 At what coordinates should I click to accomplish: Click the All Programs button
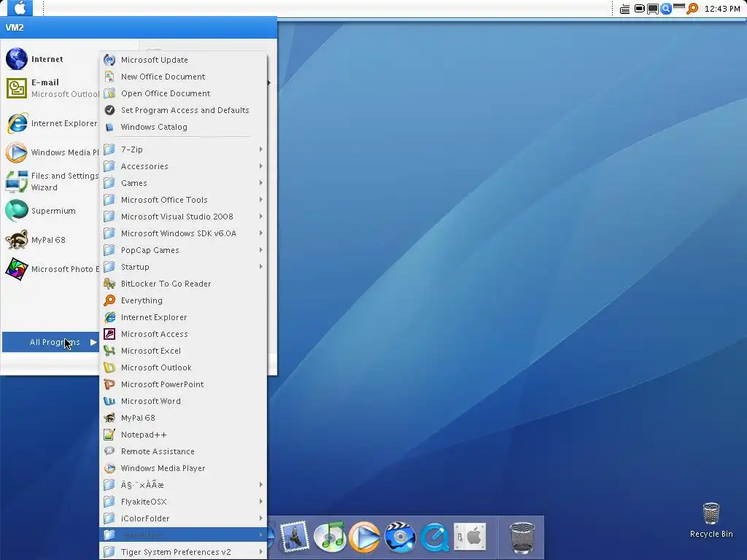50,342
